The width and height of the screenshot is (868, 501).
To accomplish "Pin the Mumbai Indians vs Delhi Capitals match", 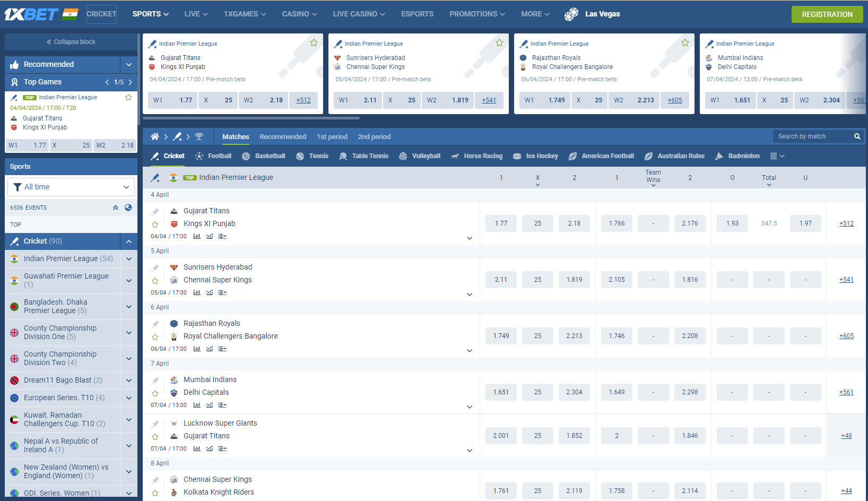I will coord(155,381).
